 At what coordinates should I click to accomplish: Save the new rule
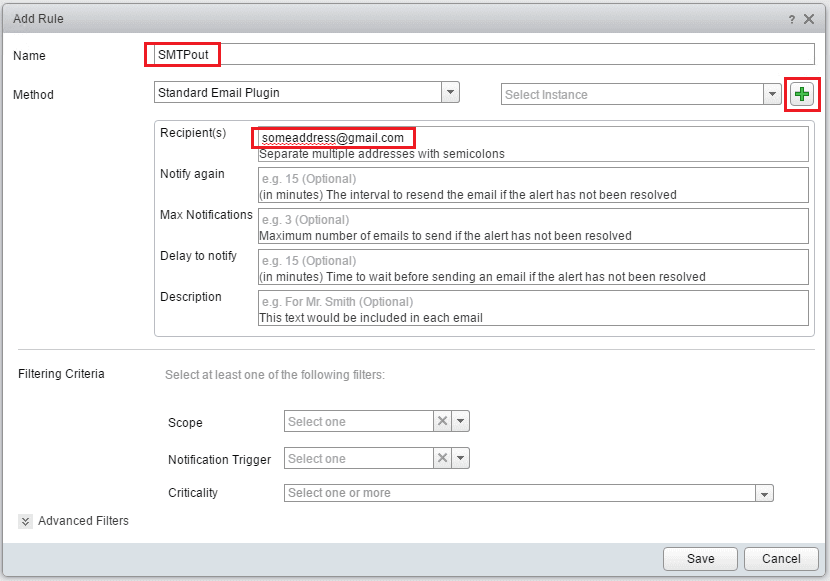(x=700, y=559)
